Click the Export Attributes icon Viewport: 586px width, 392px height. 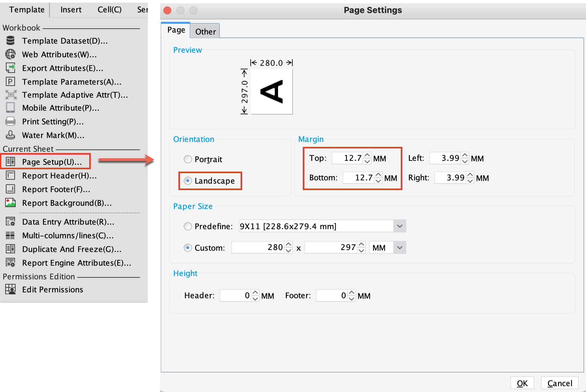click(10, 68)
